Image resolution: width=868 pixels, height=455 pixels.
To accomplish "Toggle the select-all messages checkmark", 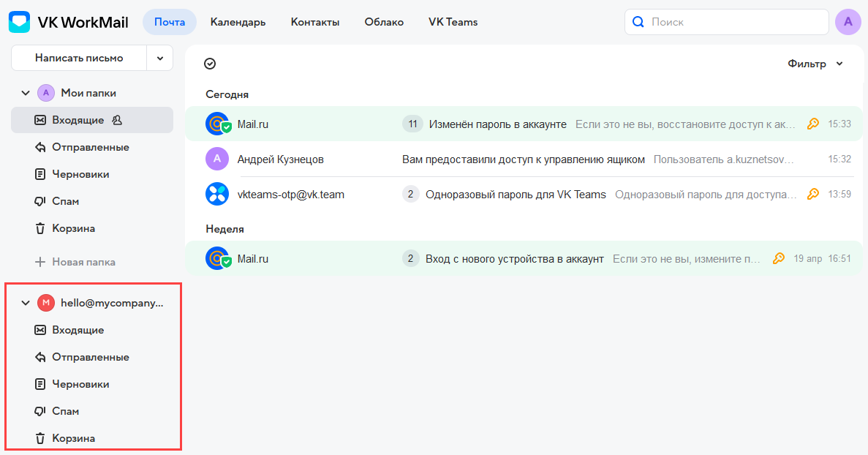I will click(x=210, y=64).
